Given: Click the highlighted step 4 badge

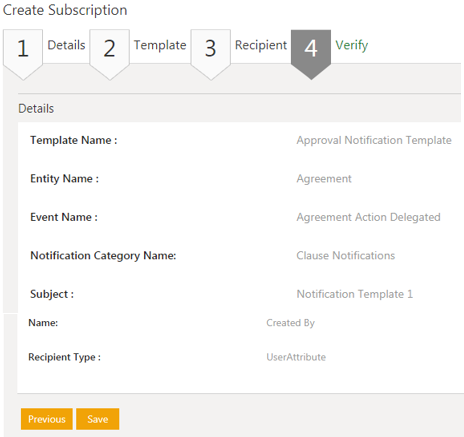Looking at the screenshot, I should (x=311, y=53).
